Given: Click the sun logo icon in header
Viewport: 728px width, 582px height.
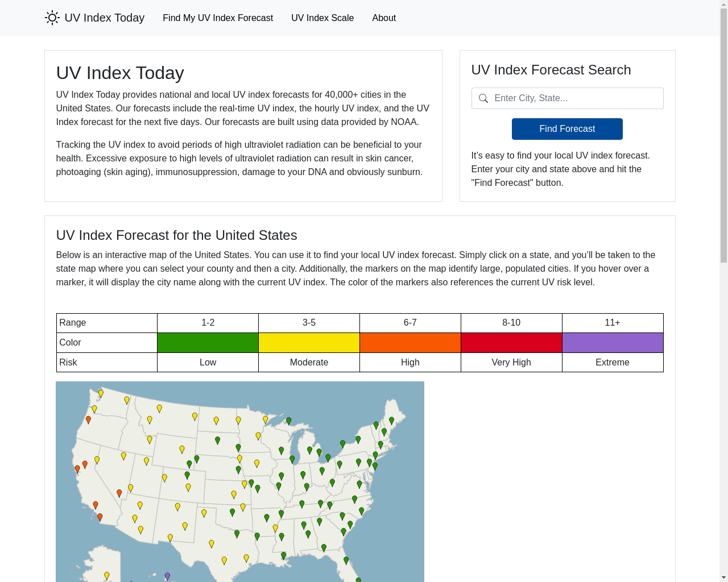Looking at the screenshot, I should pos(52,18).
